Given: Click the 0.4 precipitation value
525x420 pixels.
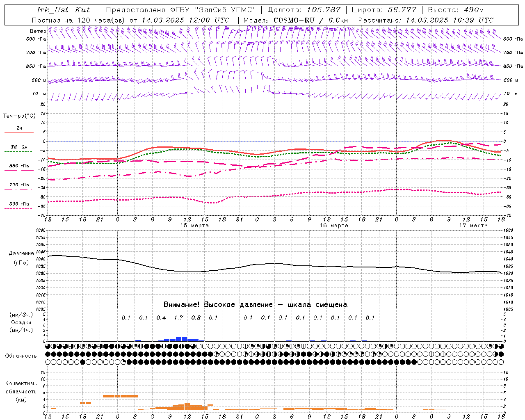Looking at the screenshot, I should click(161, 317).
